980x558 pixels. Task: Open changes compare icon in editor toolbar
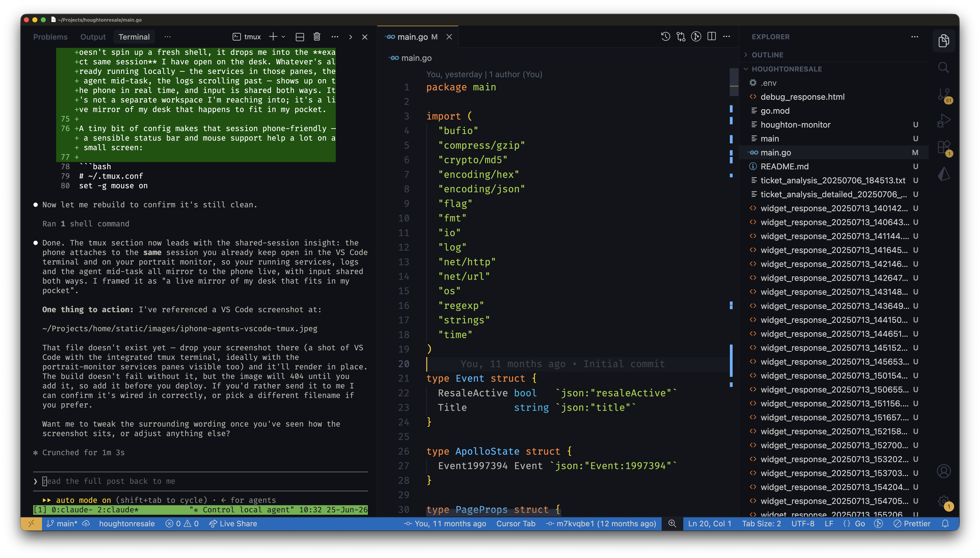tap(681, 36)
